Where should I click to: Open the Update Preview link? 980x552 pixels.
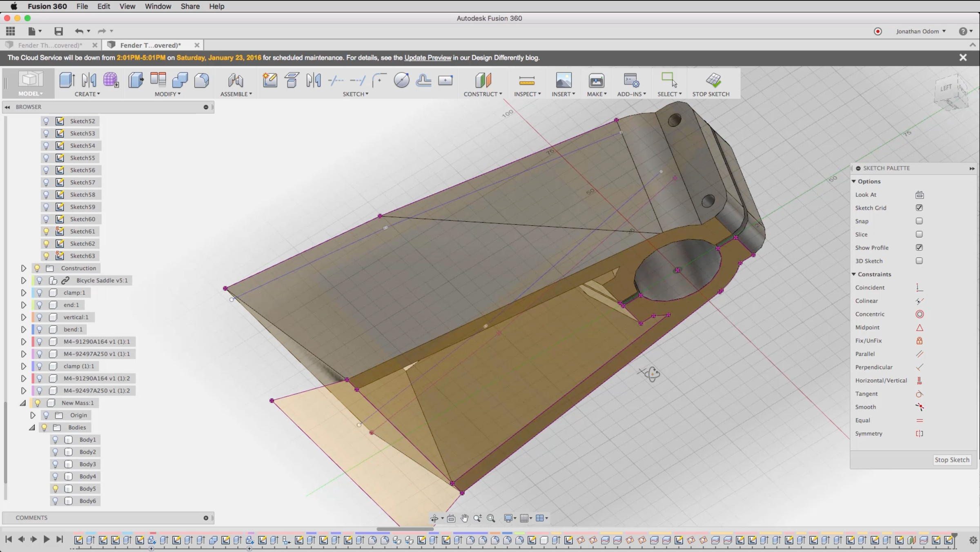coord(428,58)
